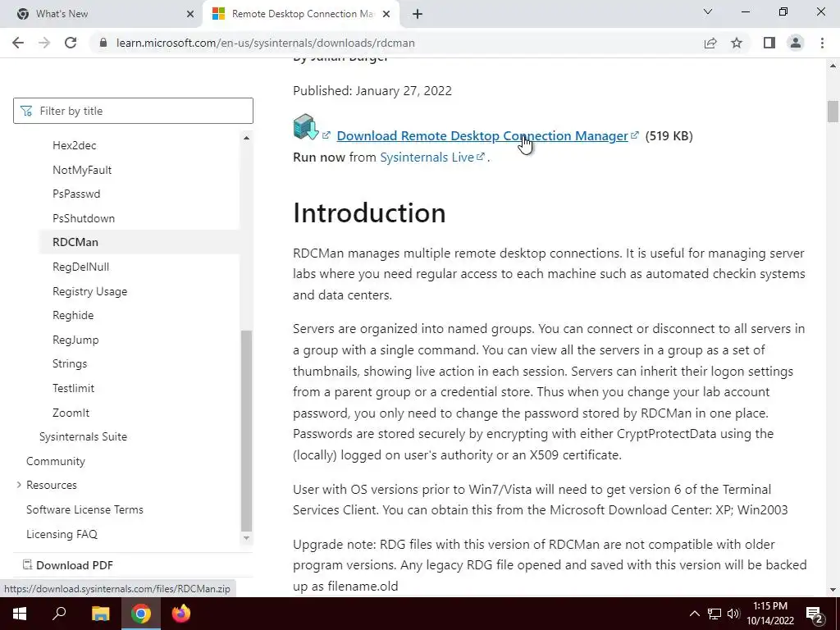Open the browser side panel
Screen dimensions: 840x630
[769, 43]
